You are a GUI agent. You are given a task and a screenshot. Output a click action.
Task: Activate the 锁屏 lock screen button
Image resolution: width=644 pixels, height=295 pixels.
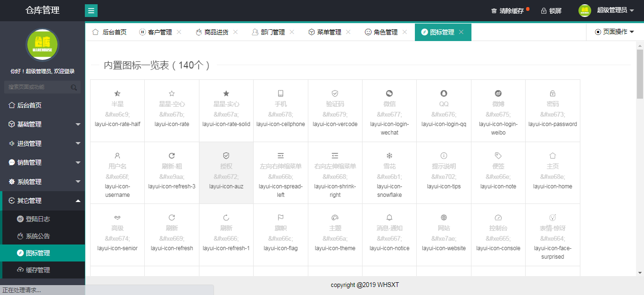[x=552, y=9]
